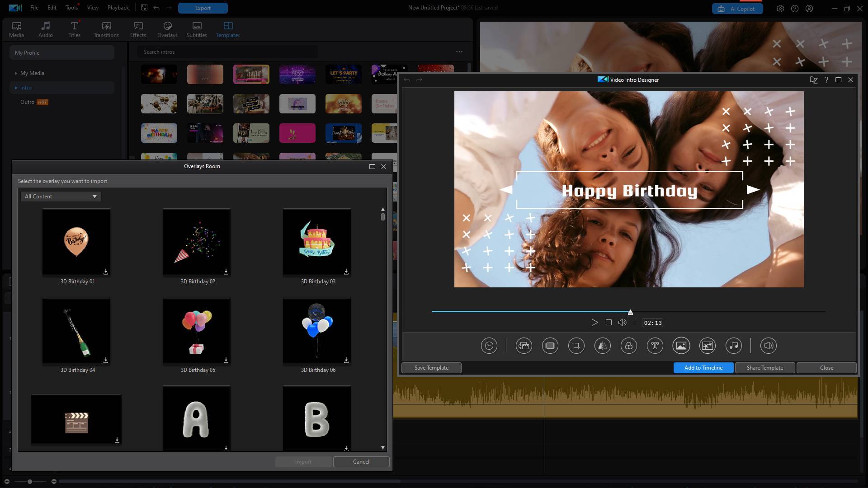Click the Add to Timeline button
Image resolution: width=868 pixels, height=488 pixels.
tap(703, 368)
